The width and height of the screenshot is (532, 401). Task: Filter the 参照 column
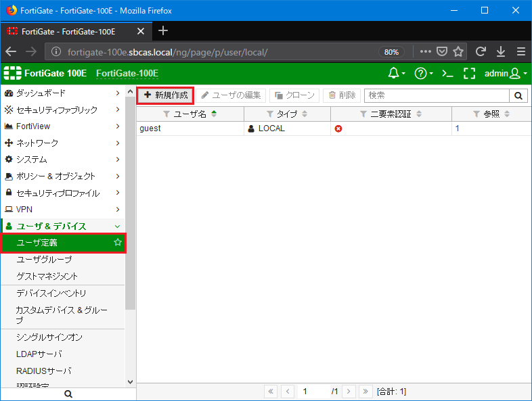pyautogui.click(x=476, y=114)
